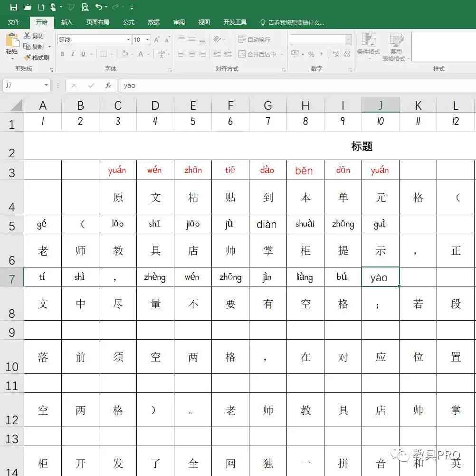This screenshot has height=476, width=476.
Task: Click the increase decimal icon
Action: pyautogui.click(x=336, y=54)
